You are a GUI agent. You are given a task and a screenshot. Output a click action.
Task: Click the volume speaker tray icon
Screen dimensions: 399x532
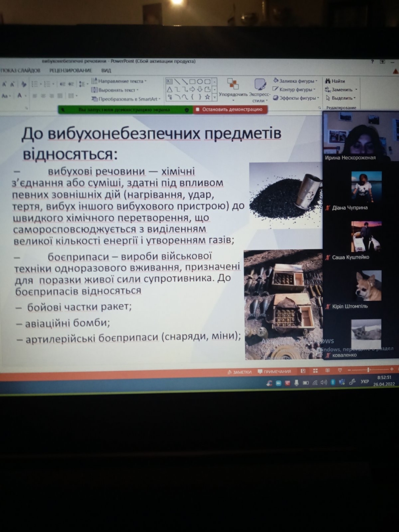(324, 382)
